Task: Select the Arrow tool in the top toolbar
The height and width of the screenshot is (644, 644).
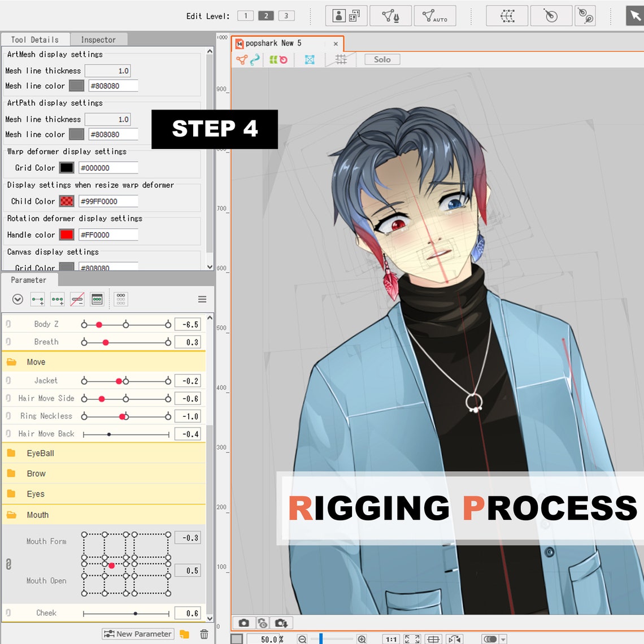Action: pyautogui.click(x=634, y=16)
